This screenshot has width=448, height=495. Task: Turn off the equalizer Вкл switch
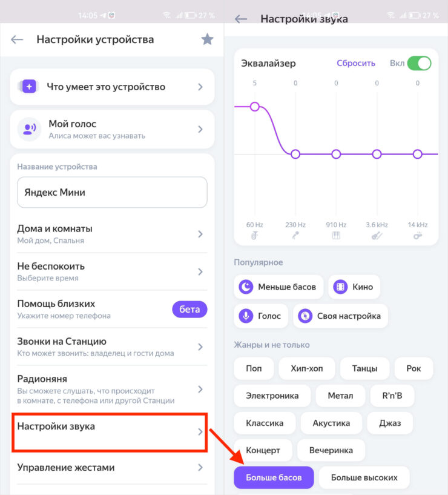click(419, 63)
